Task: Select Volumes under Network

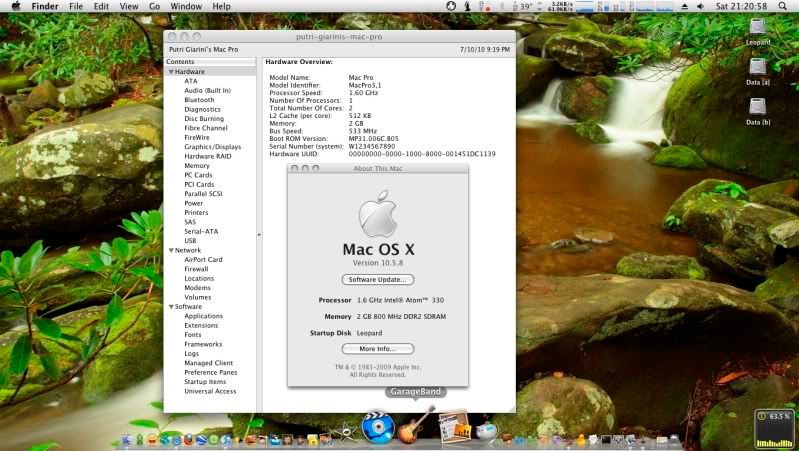Action: (198, 297)
